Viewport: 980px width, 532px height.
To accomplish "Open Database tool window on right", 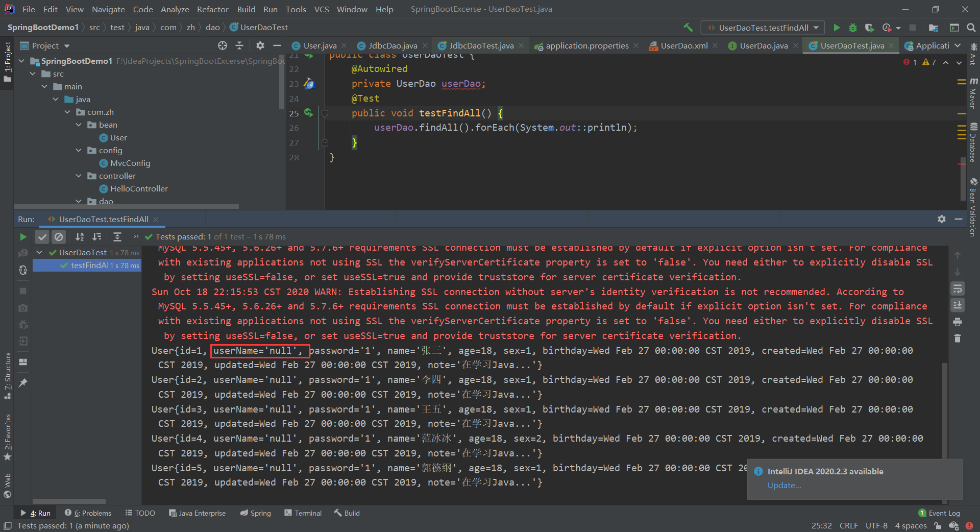I will coord(973,142).
